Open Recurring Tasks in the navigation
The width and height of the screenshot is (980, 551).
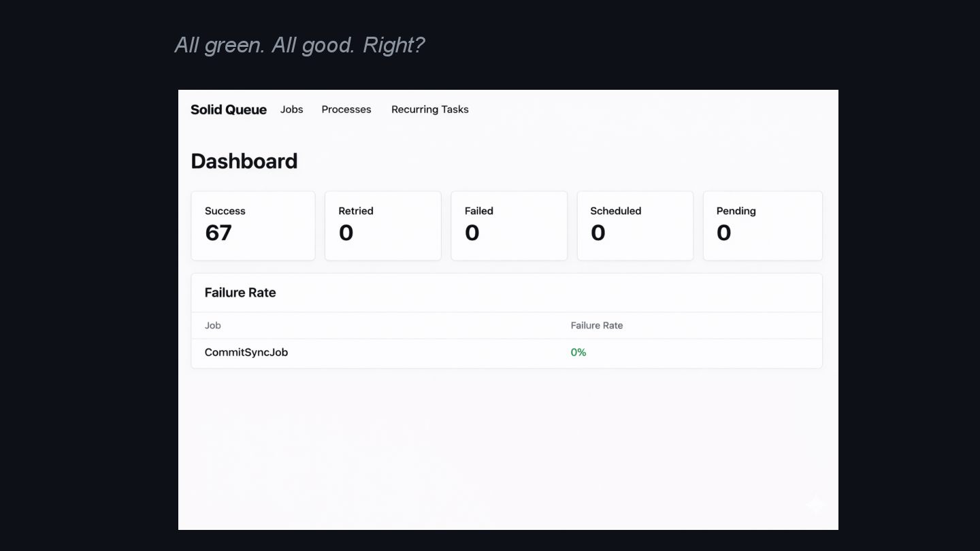(429, 110)
